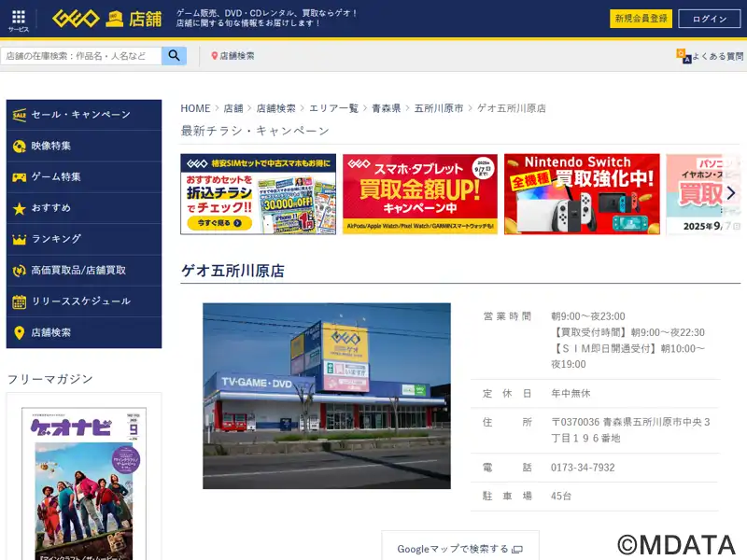Open リリーススケジュール sidebar item
Image resolution: width=747 pixels, height=560 pixels.
84,301
